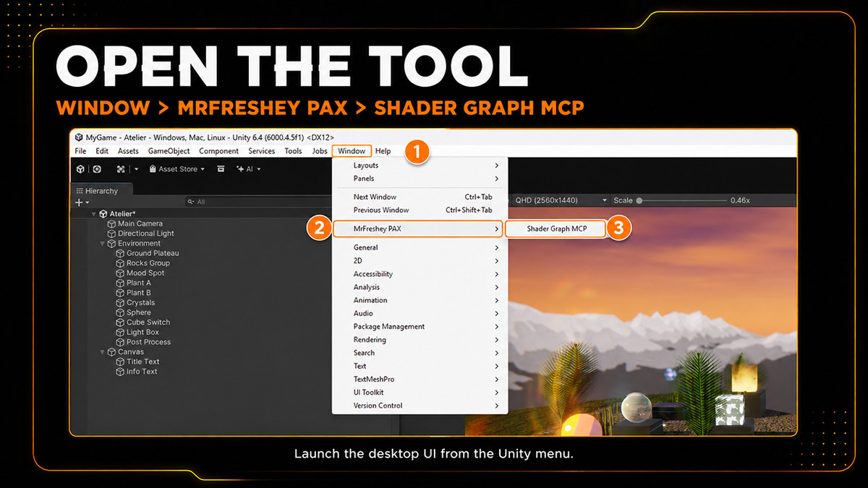The width and height of the screenshot is (868, 488).
Task: Click cube icon beside Canvas
Action: [112, 352]
